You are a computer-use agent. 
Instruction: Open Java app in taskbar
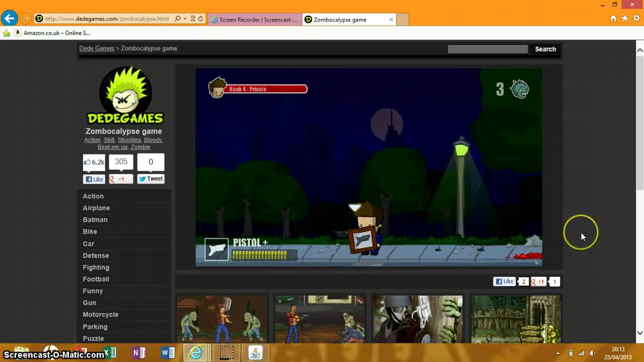pos(256,353)
